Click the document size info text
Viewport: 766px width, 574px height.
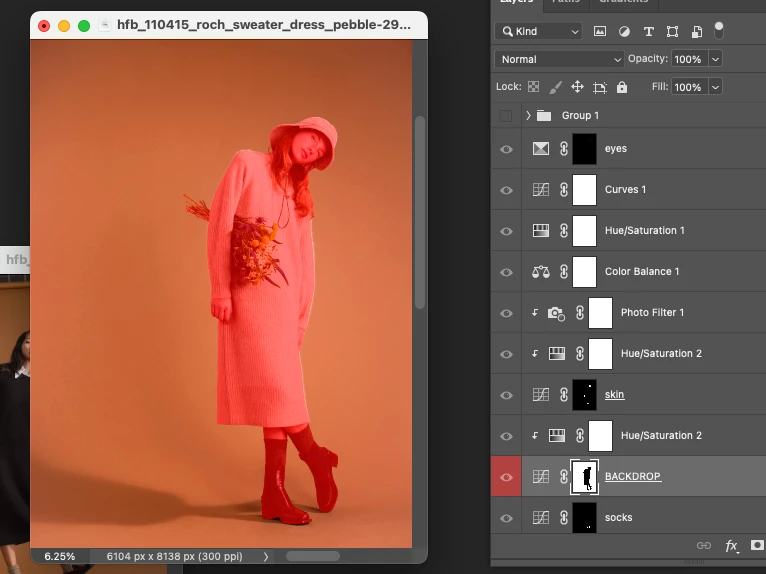(x=174, y=556)
